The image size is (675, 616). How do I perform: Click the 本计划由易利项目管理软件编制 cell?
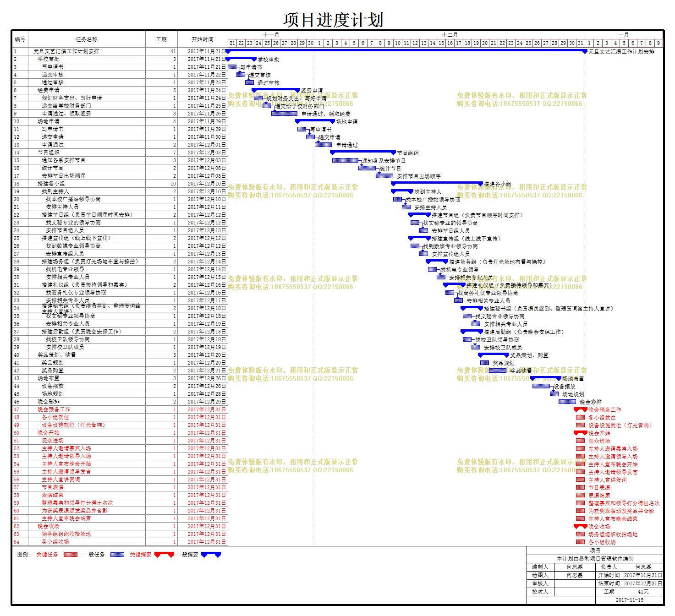(x=595, y=559)
